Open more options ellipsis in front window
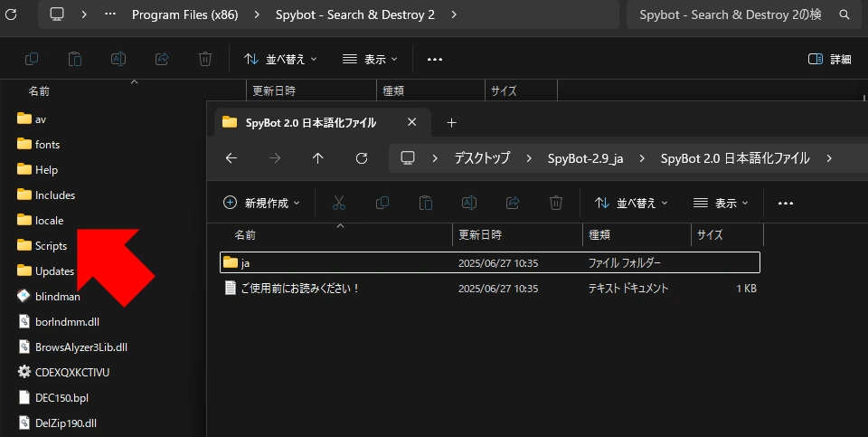868x437 pixels. click(786, 204)
